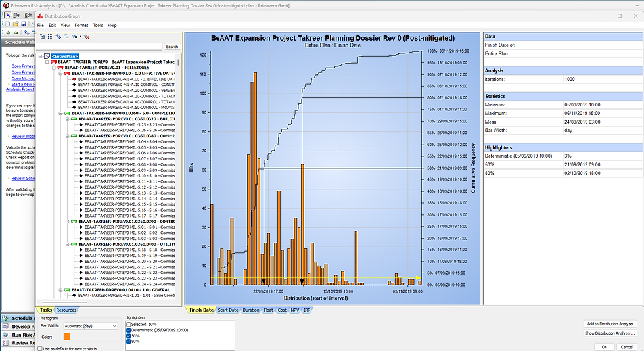Click the Review Results icon in bottom-left panel
This screenshot has height=351, width=644.
pyautogui.click(x=6, y=342)
